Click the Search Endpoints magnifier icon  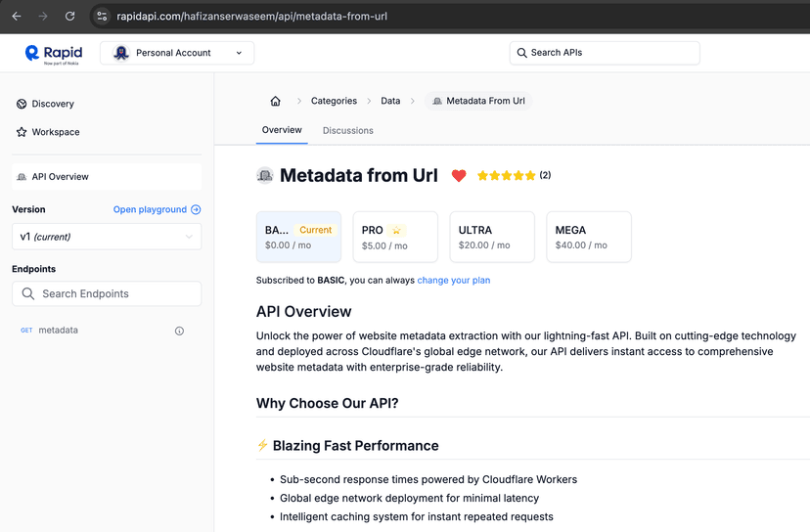[x=28, y=293]
